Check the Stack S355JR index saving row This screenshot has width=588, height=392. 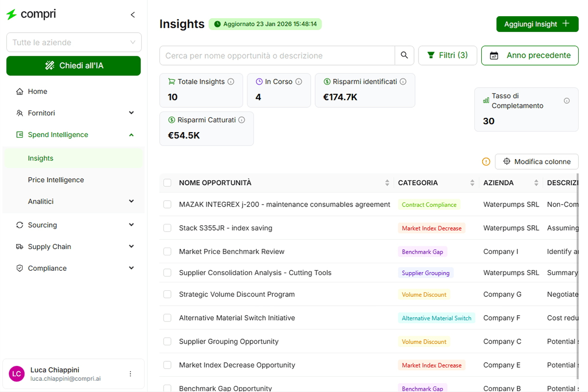coord(168,228)
